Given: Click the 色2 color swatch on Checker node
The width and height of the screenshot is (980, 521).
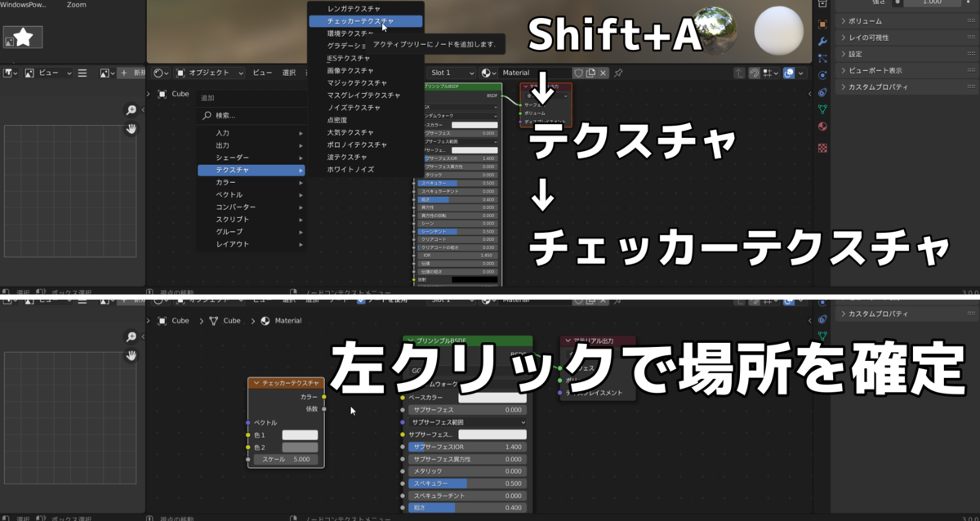Looking at the screenshot, I should coord(300,448).
